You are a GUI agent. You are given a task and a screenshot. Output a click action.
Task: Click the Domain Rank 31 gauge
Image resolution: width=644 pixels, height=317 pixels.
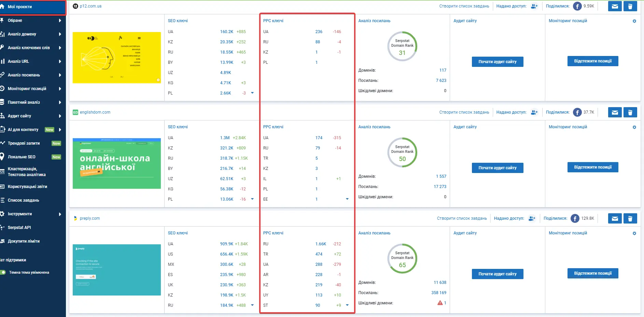click(x=402, y=46)
